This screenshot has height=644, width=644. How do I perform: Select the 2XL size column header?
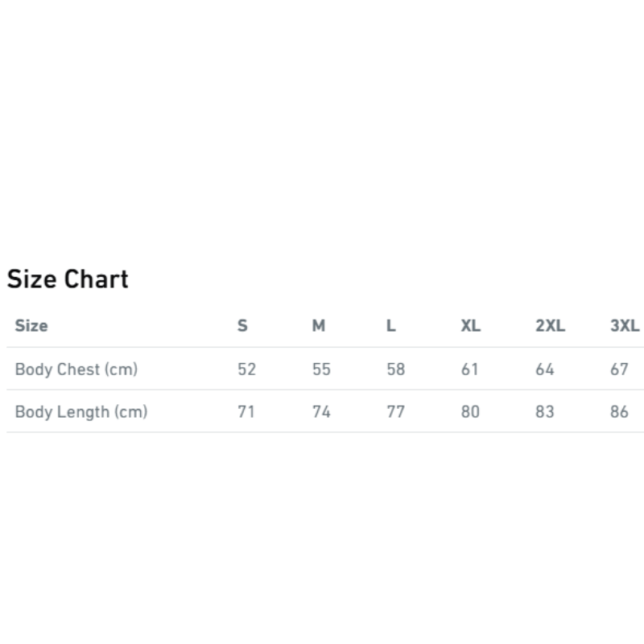[550, 326]
